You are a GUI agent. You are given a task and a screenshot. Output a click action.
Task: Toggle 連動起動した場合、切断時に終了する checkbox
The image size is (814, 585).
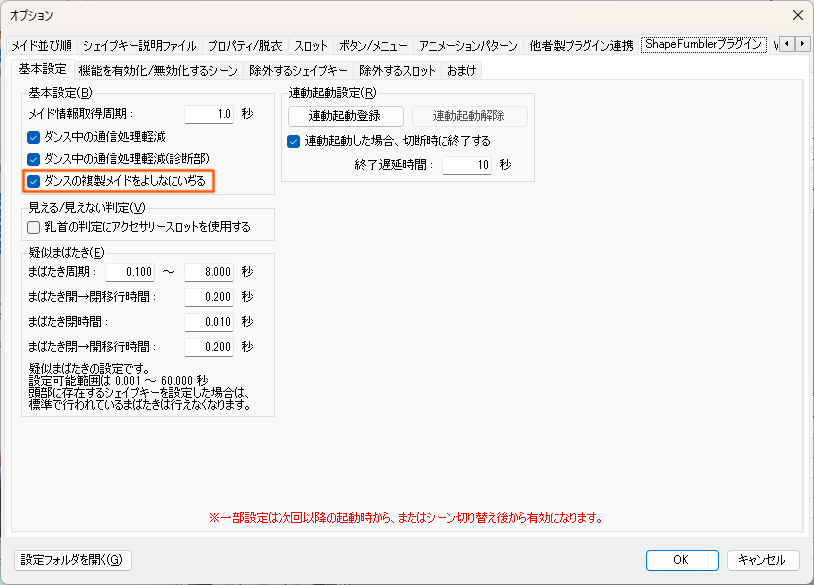click(x=294, y=141)
